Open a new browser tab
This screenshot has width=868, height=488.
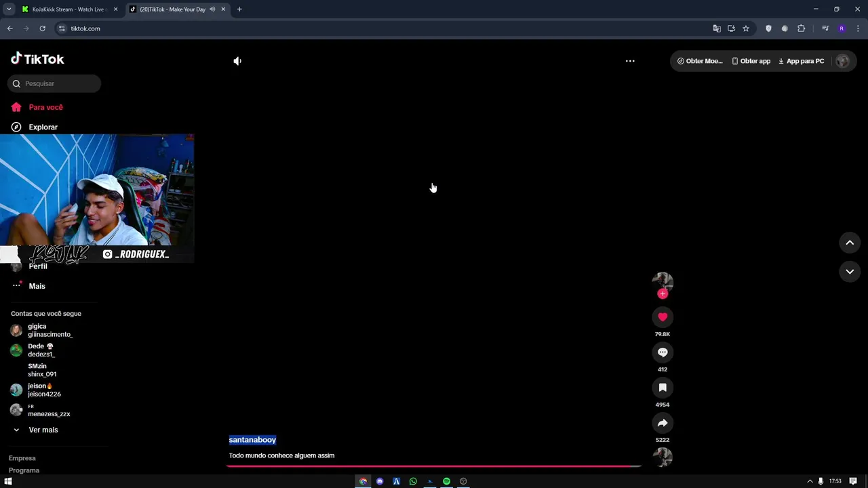pyautogui.click(x=239, y=9)
